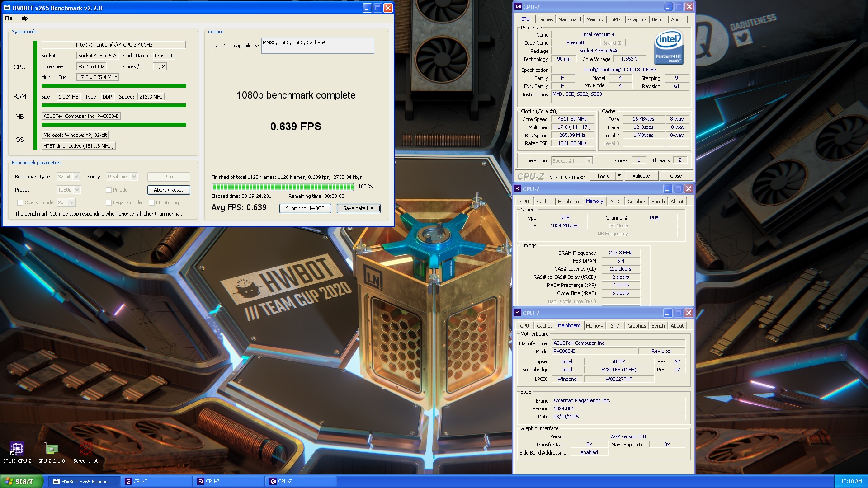Click the Rated FSB 1061.55 MHz value

572,143
